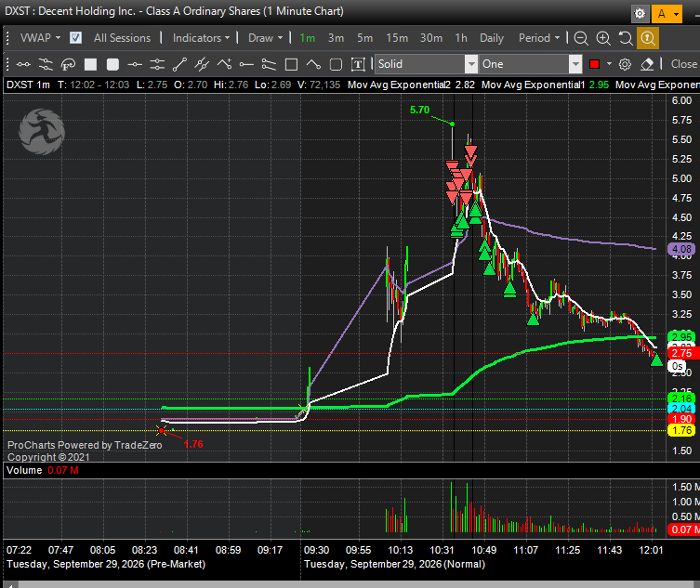The image size is (700, 588).
Task: Open the Period dropdown
Action: click(539, 38)
